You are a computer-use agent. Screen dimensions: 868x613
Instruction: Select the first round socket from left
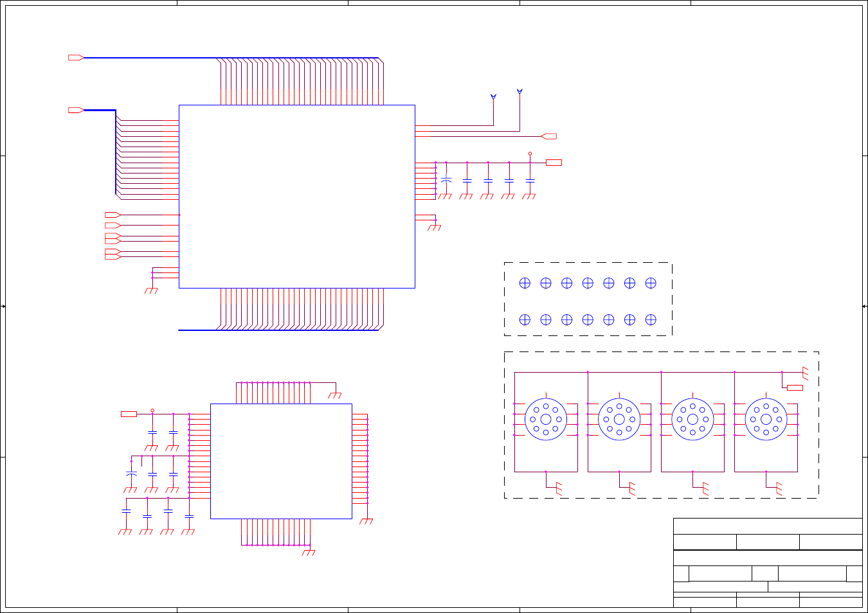[546, 420]
